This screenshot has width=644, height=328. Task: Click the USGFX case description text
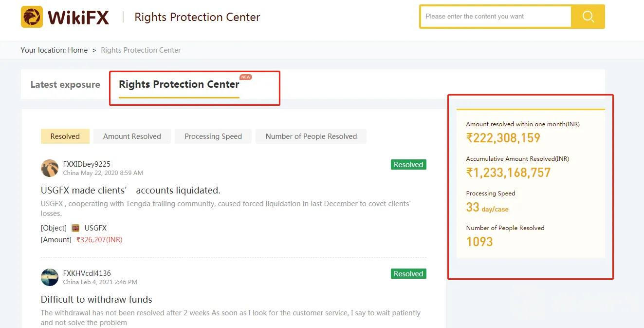click(x=226, y=209)
